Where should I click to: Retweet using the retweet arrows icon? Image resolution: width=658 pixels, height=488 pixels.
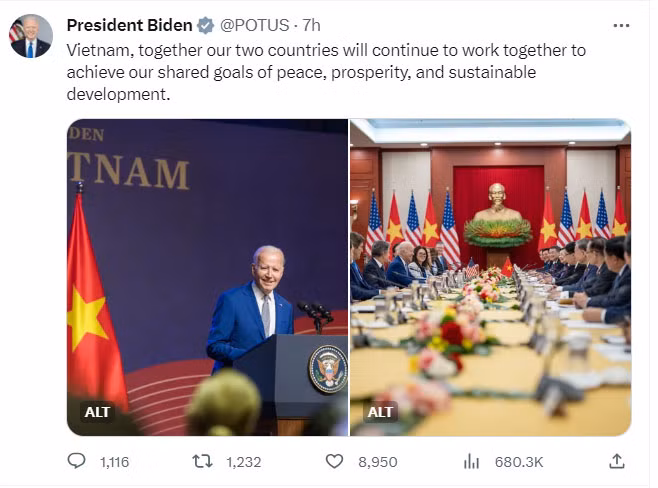(x=202, y=462)
